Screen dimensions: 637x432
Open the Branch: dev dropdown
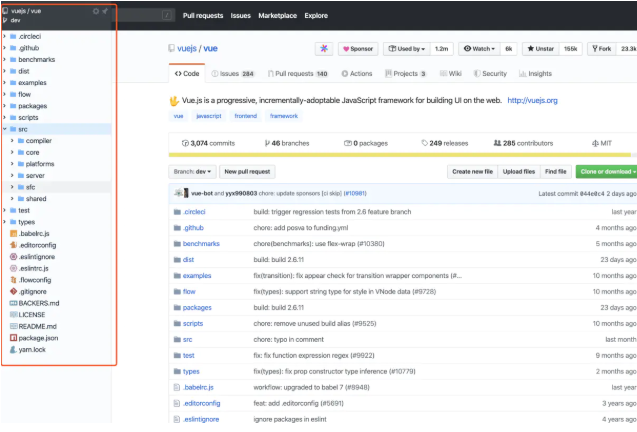point(192,171)
